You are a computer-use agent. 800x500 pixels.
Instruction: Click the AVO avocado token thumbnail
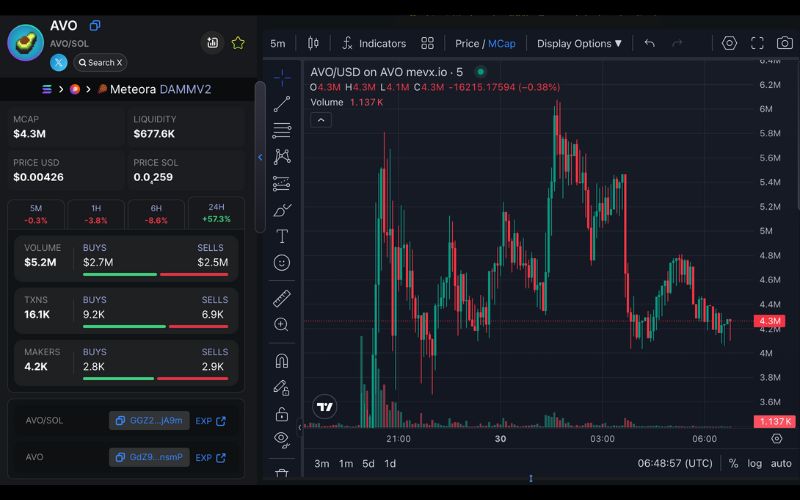(x=26, y=42)
